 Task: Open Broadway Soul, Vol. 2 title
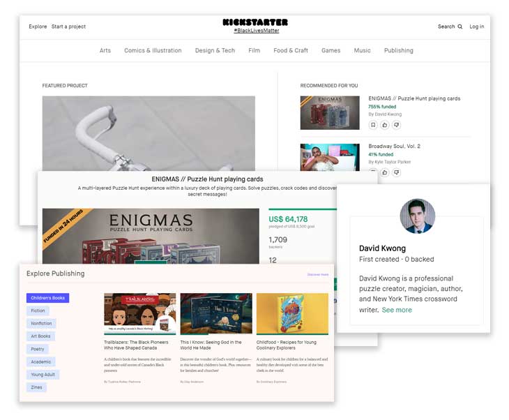click(394, 147)
